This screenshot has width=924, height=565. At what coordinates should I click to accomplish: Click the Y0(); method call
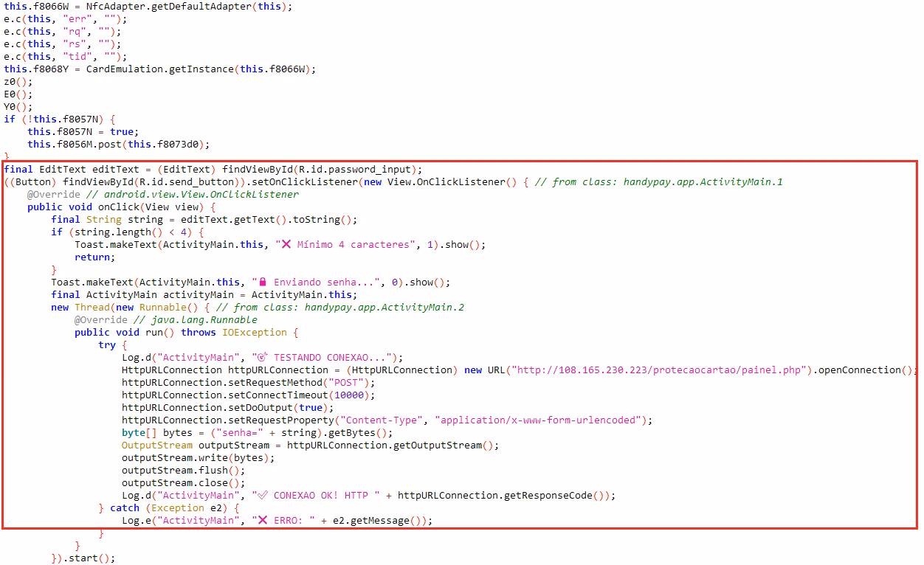(18, 107)
